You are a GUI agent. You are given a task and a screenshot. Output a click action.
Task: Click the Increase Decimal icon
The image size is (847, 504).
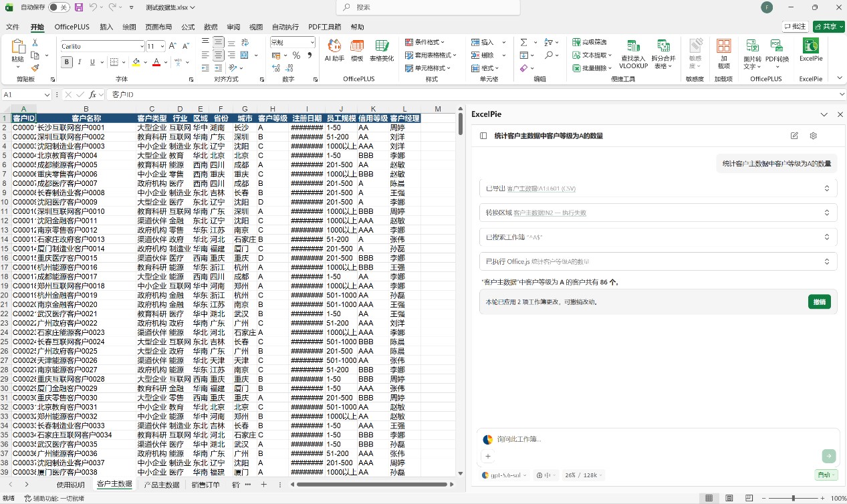276,68
